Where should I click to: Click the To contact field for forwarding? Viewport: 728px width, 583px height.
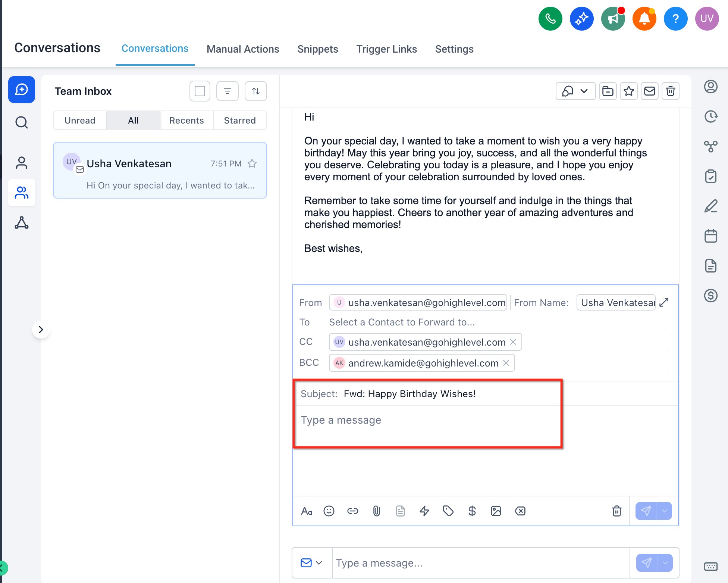point(402,322)
